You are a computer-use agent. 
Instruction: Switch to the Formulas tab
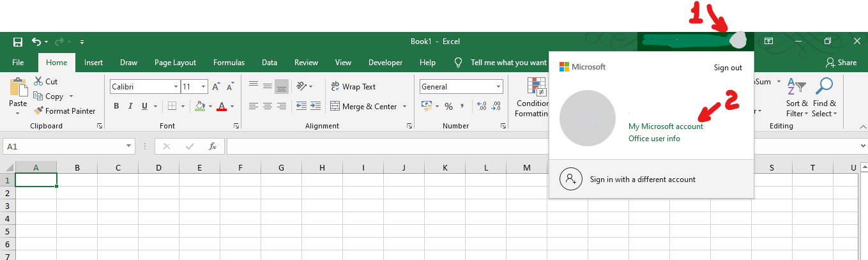point(229,63)
